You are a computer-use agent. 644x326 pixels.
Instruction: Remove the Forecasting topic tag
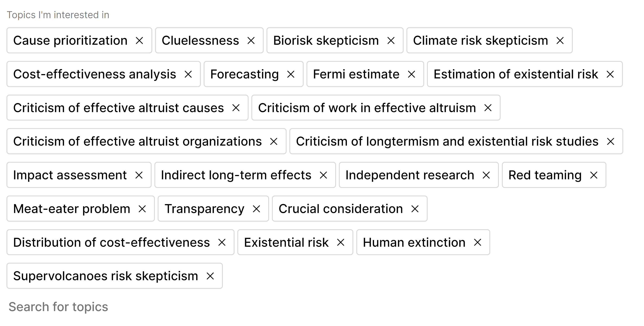291,74
